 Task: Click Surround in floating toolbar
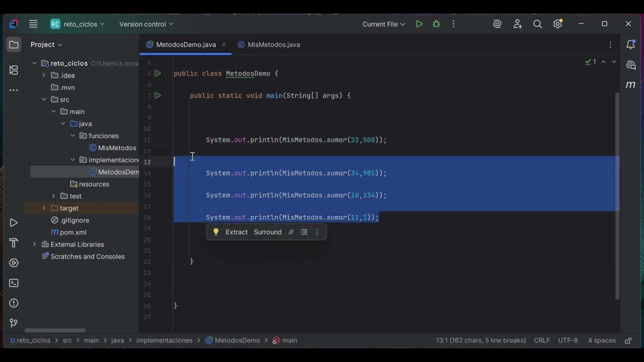click(x=268, y=232)
